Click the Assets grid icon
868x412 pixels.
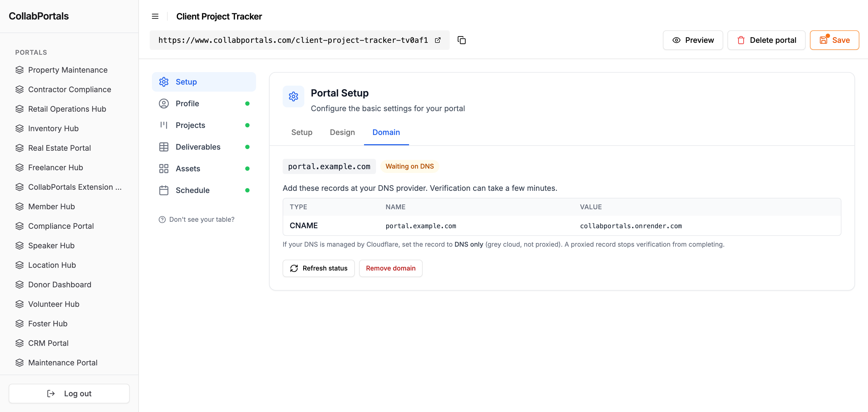pyautogui.click(x=164, y=169)
